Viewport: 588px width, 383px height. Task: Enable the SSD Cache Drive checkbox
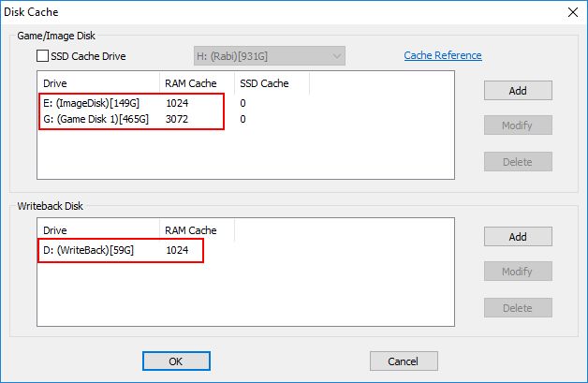[x=42, y=56]
